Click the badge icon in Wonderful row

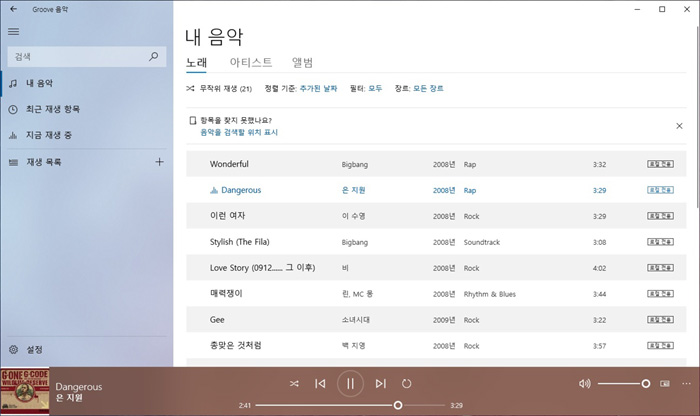(661, 164)
